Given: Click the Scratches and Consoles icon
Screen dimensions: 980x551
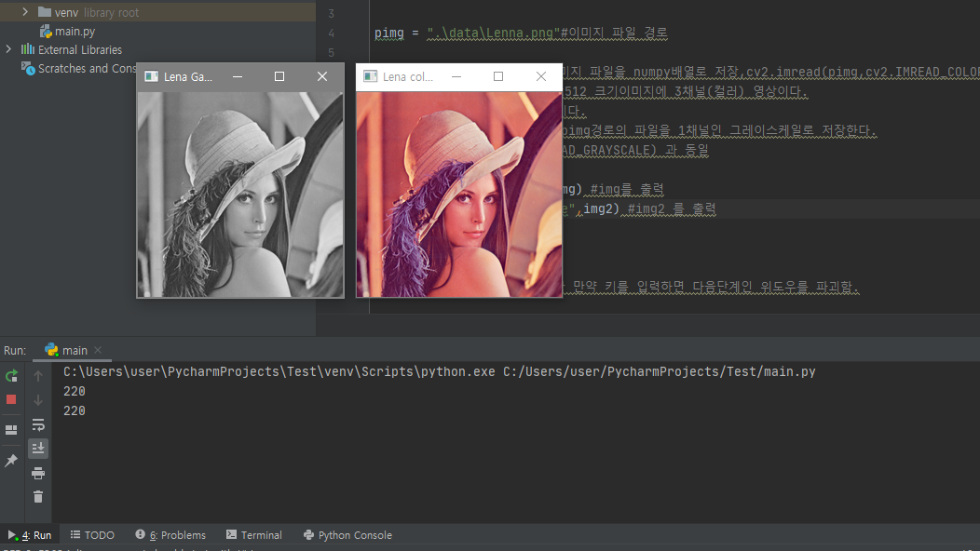Looking at the screenshot, I should click(28, 68).
